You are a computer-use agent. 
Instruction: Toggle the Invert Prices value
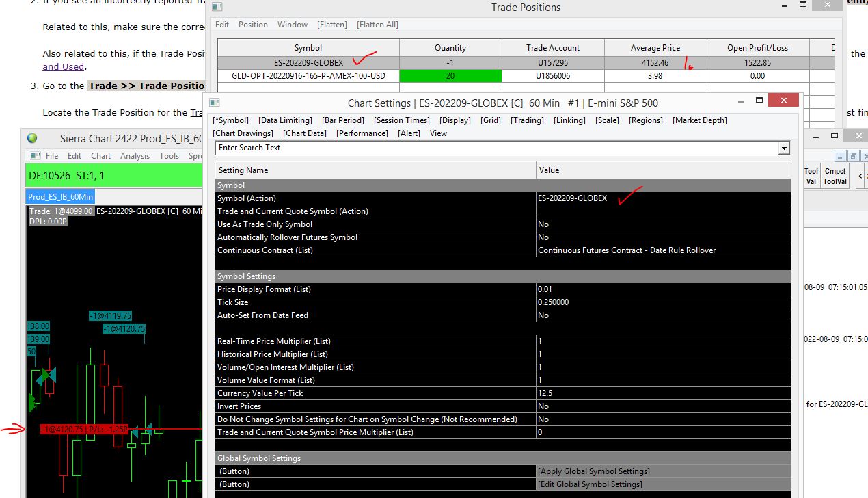tap(663, 406)
